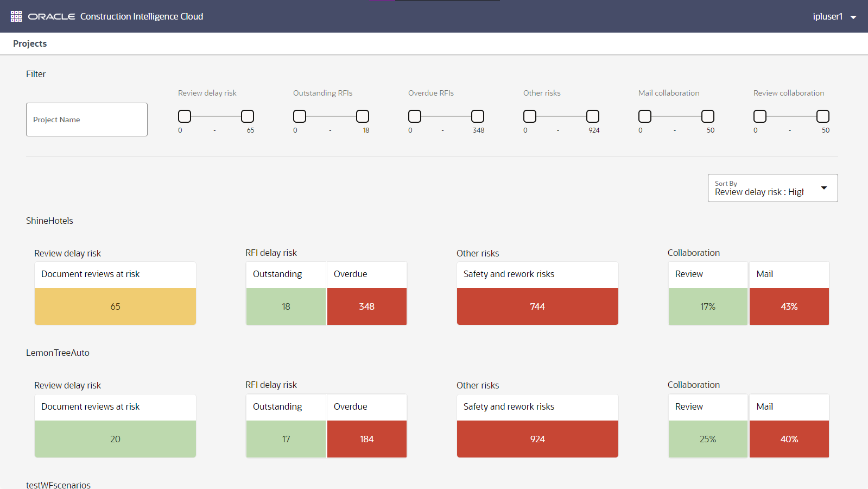Click LemonTreeAuto Review collaboration tile 25%
868x489 pixels.
tap(708, 439)
